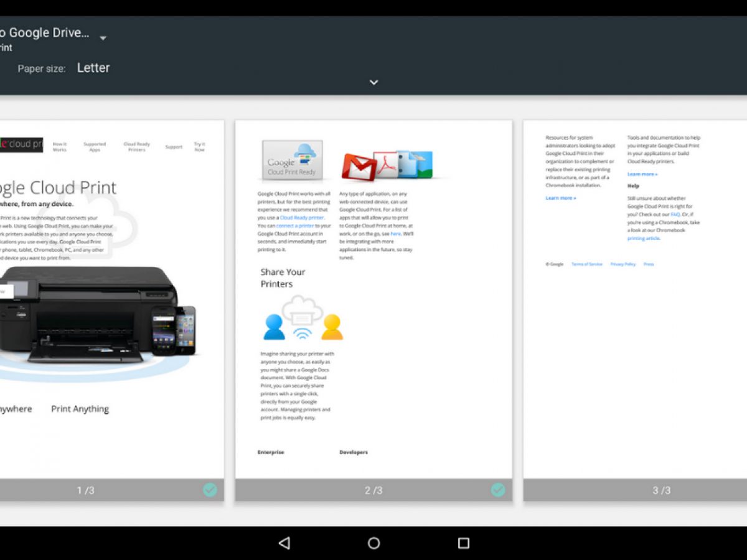The width and height of the screenshot is (747, 560).
Task: Deselect page 1 using its checkmark
Action: click(210, 490)
